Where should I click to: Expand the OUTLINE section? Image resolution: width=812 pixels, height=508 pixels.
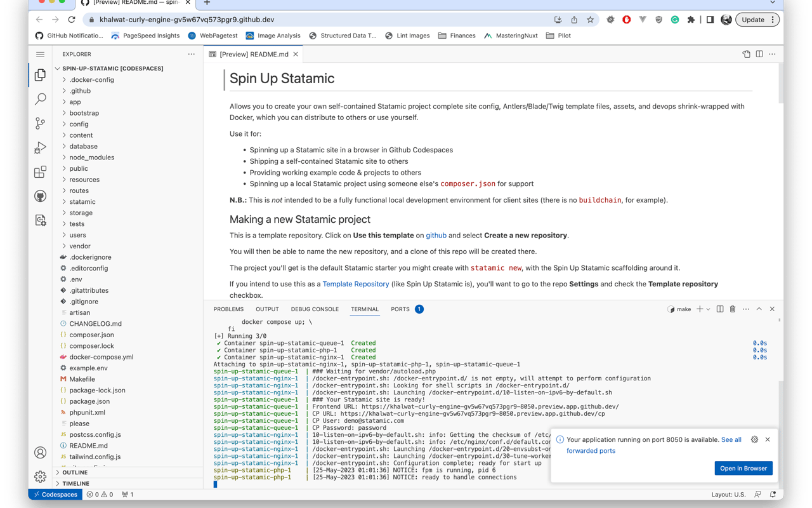click(75, 472)
